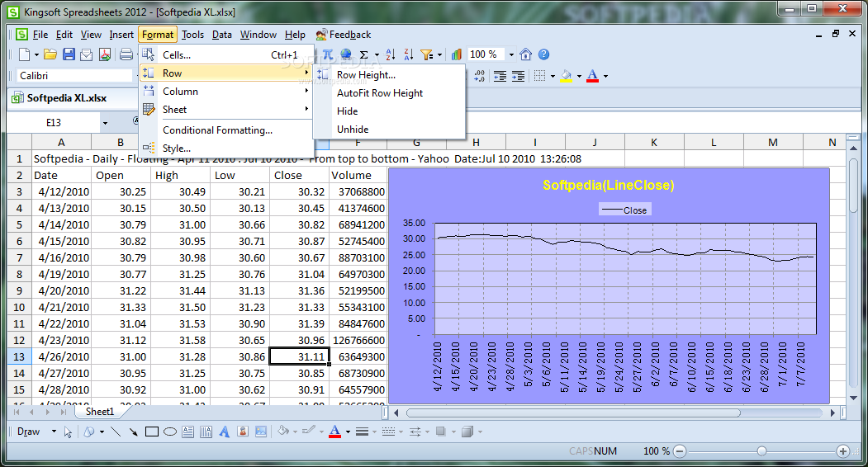
Task: Print using the printer icon
Action: [x=126, y=54]
